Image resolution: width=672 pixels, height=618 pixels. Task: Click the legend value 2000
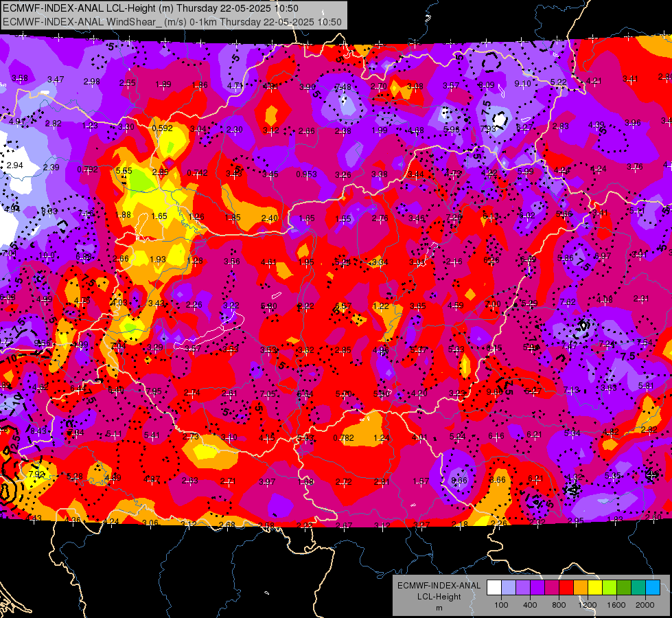(645, 605)
